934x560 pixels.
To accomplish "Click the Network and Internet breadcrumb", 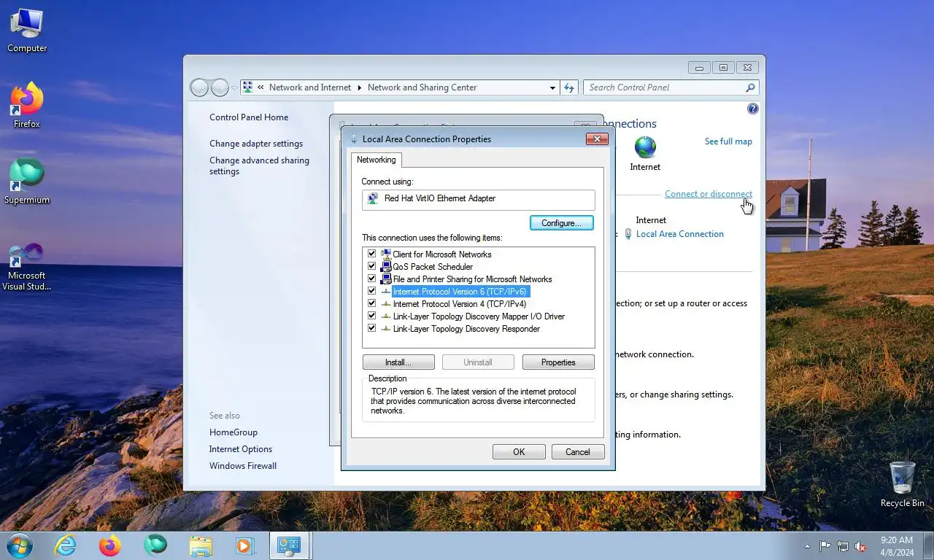I will point(310,87).
